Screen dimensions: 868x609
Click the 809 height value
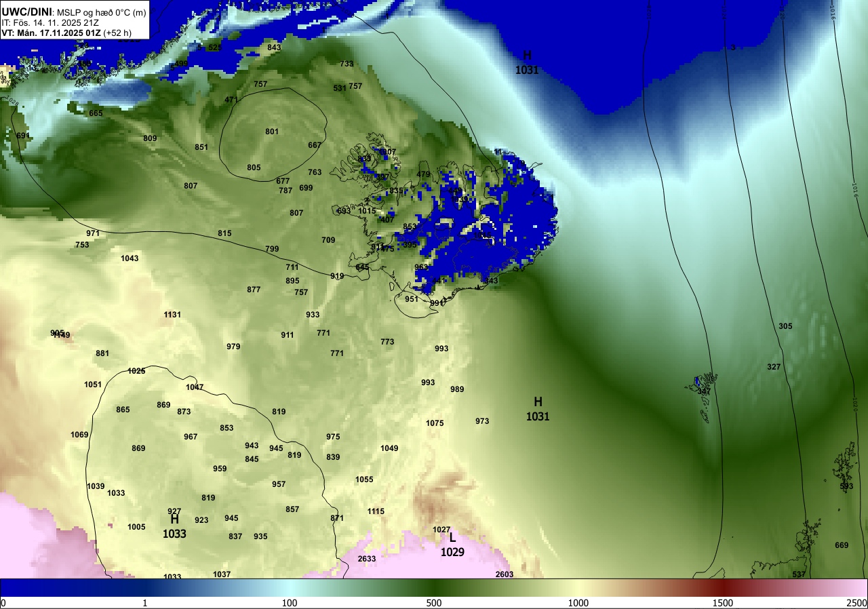point(150,138)
